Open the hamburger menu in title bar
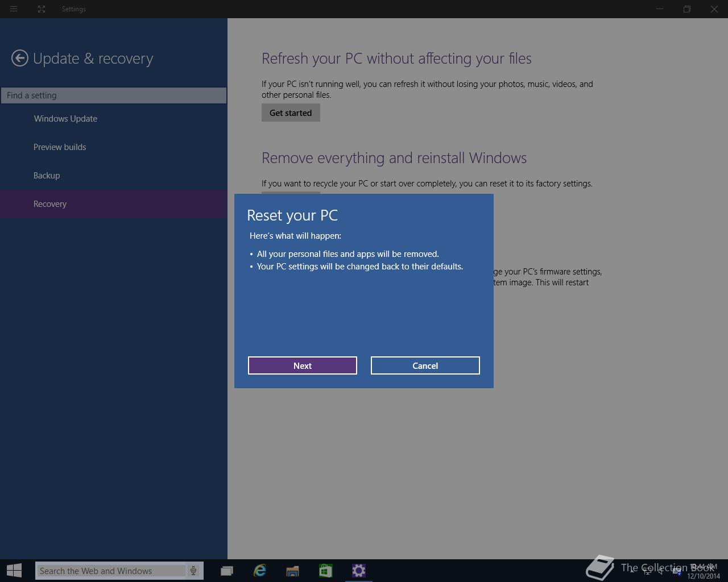The image size is (728, 582). [x=14, y=9]
